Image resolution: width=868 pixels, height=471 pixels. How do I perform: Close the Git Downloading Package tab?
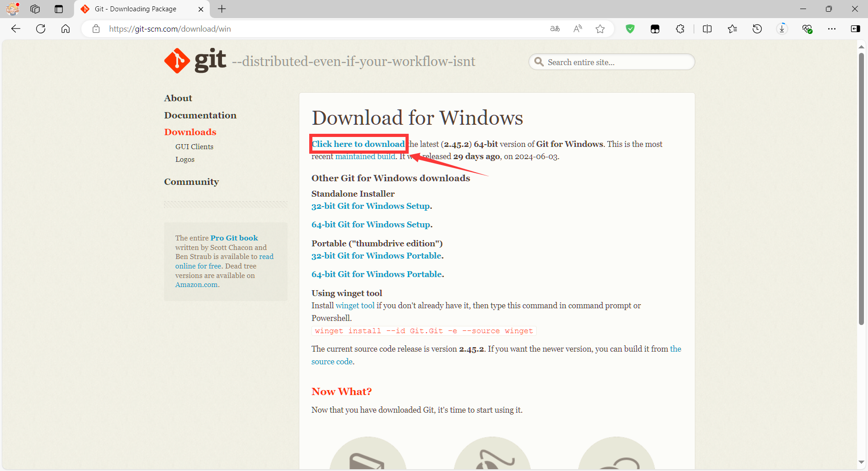(201, 9)
